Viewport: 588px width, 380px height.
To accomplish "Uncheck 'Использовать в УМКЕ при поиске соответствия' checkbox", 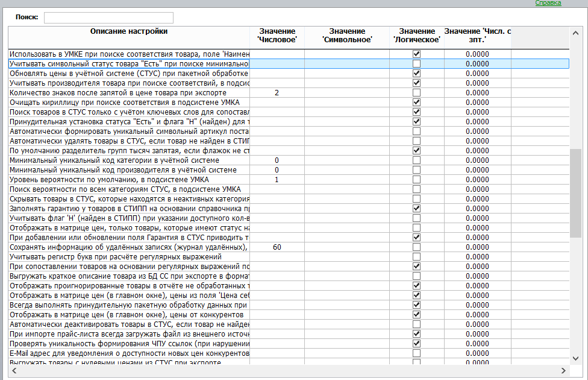I will click(417, 54).
